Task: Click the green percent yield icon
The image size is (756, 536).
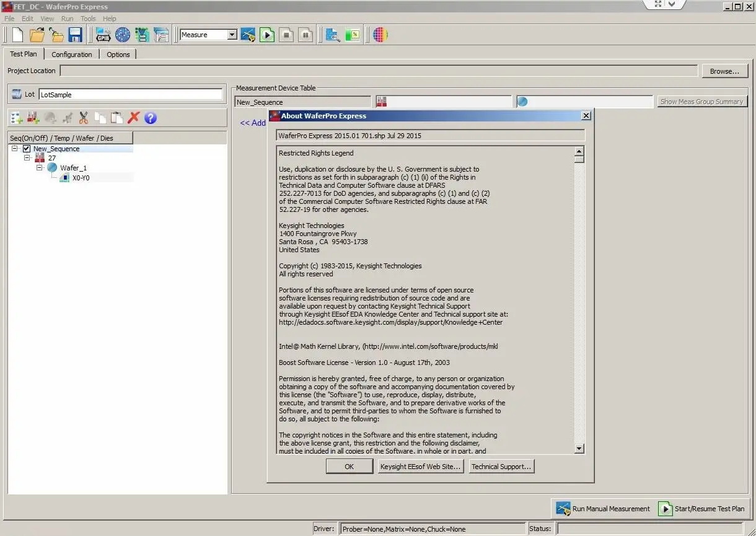Action: pyautogui.click(x=353, y=35)
